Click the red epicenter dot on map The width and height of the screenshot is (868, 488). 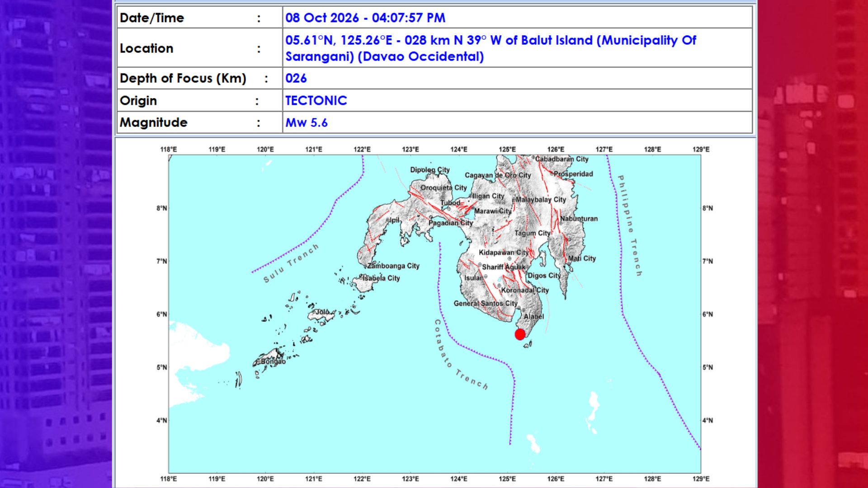click(520, 334)
